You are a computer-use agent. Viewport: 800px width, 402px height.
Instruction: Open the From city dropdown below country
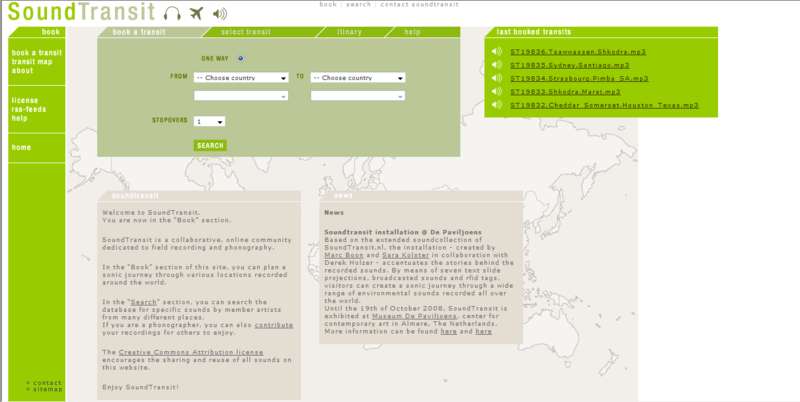coord(241,95)
